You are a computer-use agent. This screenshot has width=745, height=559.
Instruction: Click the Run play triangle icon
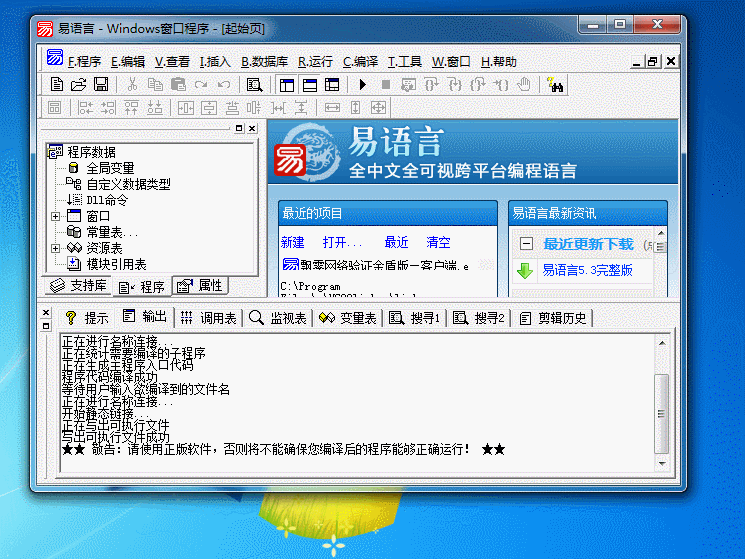363,85
